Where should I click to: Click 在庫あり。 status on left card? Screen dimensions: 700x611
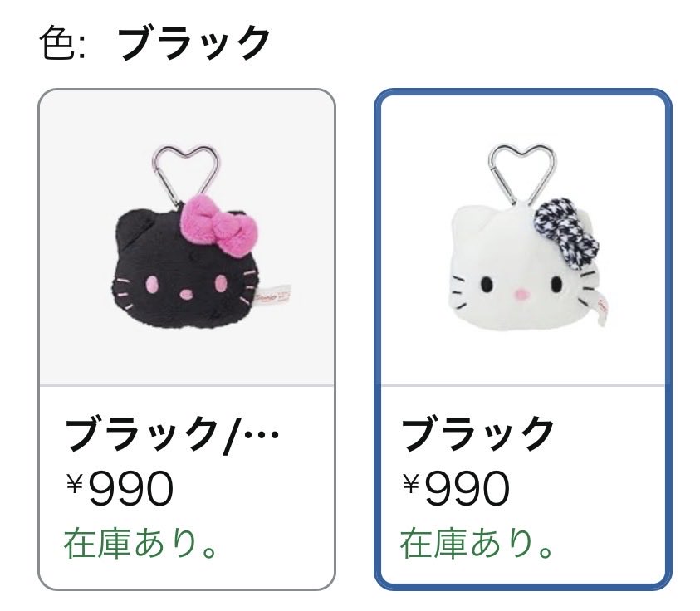pyautogui.click(x=140, y=544)
